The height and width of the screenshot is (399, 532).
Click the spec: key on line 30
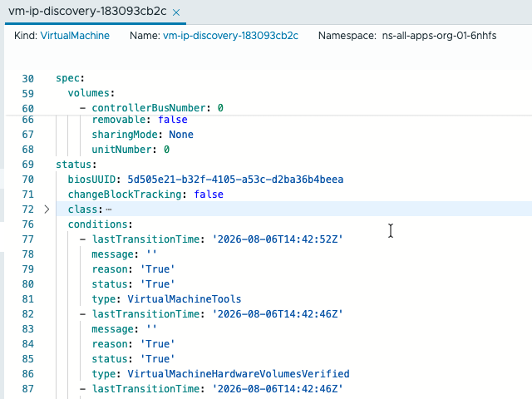pyautogui.click(x=70, y=78)
